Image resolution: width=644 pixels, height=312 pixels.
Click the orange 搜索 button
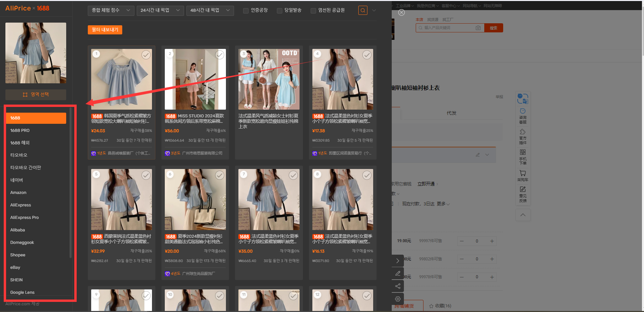tap(493, 28)
